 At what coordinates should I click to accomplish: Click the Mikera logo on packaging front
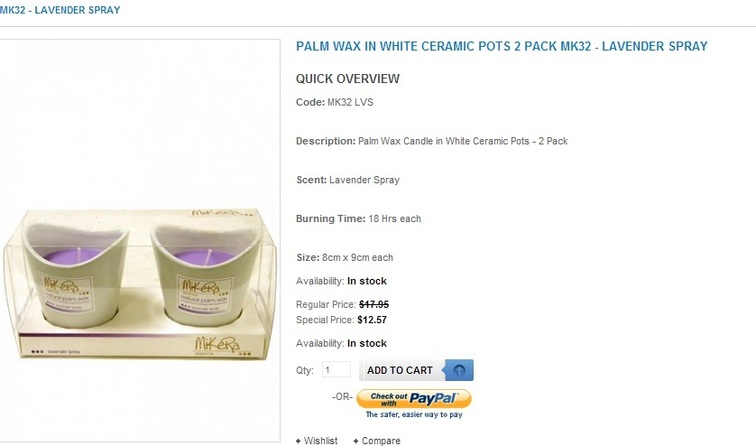217,344
